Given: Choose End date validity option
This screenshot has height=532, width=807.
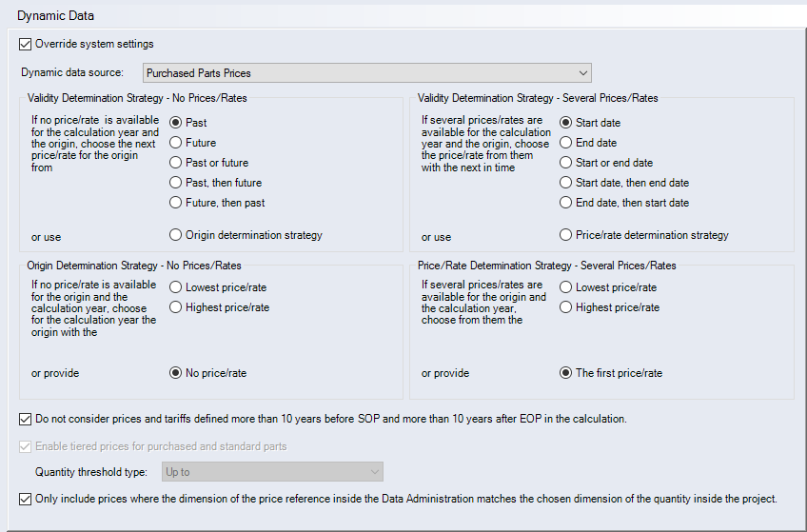Looking at the screenshot, I should pyautogui.click(x=566, y=143).
